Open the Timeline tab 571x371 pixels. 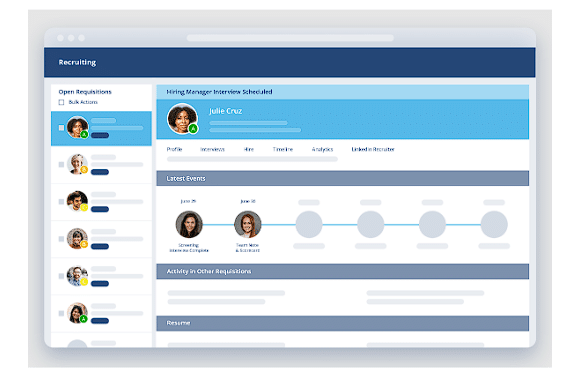pos(283,149)
